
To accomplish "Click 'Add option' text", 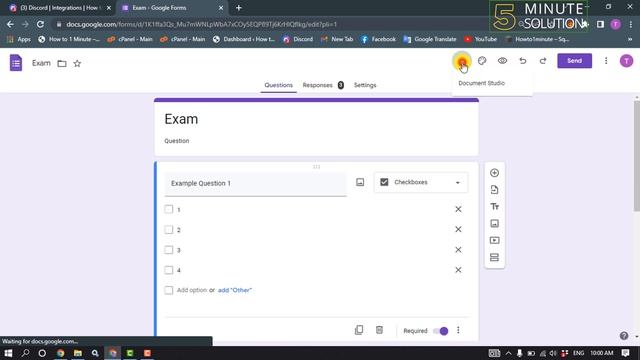I will coord(192,290).
